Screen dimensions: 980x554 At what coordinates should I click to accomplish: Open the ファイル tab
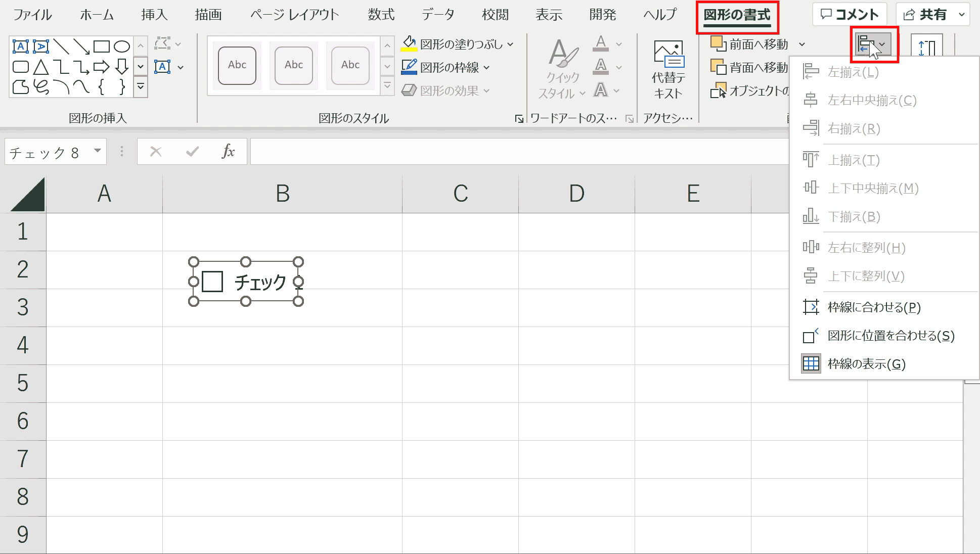coord(32,15)
